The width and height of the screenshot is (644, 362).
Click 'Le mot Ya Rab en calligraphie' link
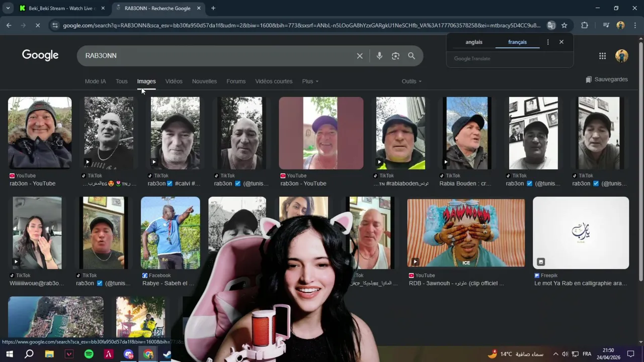point(581,284)
